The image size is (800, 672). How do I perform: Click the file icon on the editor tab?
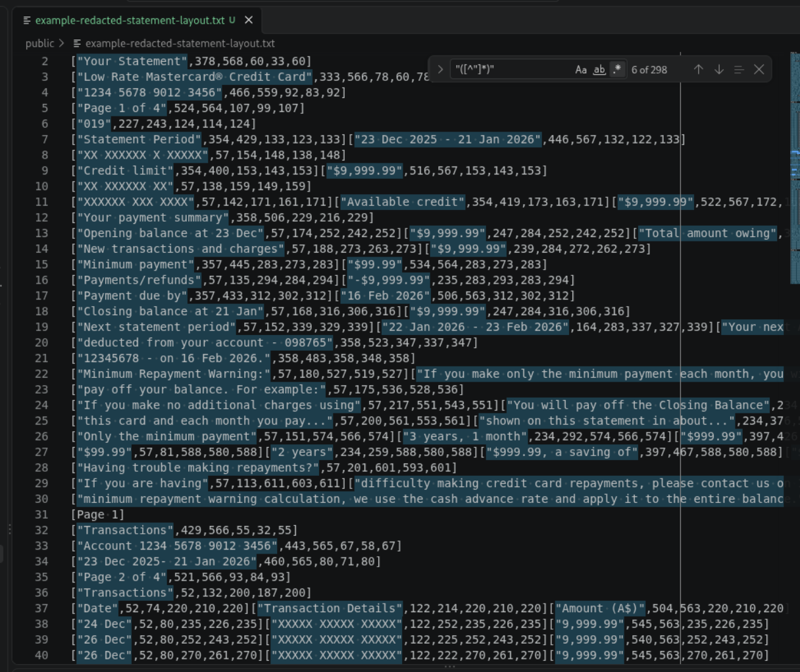27,20
